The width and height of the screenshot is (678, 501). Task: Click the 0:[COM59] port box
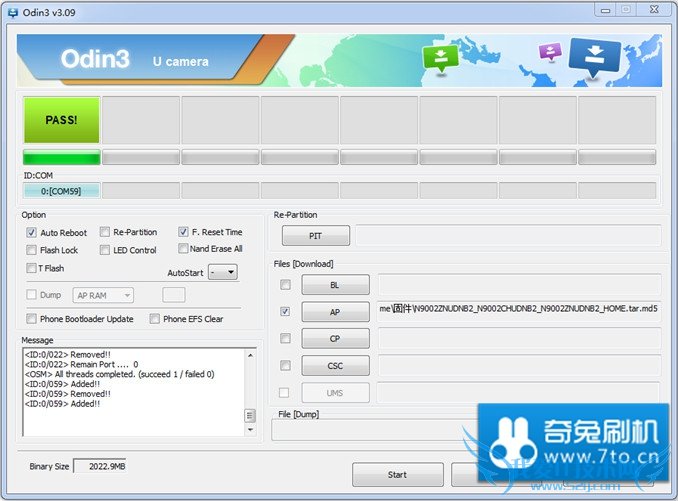click(61, 191)
